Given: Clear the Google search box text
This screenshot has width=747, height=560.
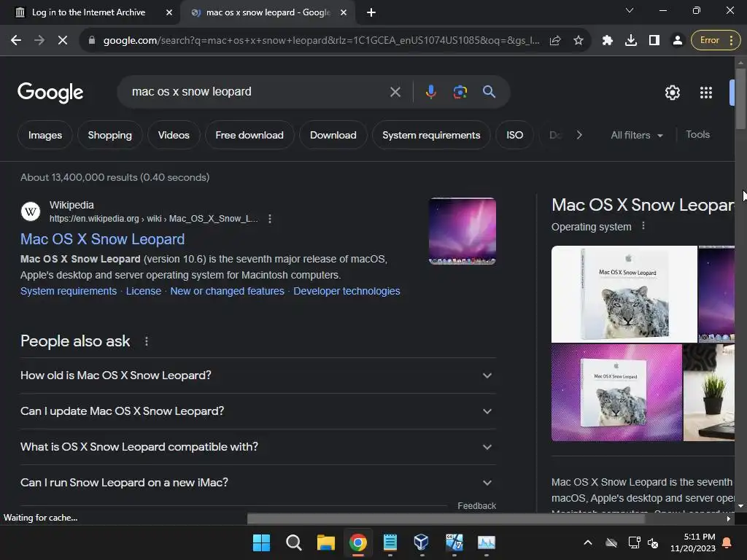Looking at the screenshot, I should (395, 92).
